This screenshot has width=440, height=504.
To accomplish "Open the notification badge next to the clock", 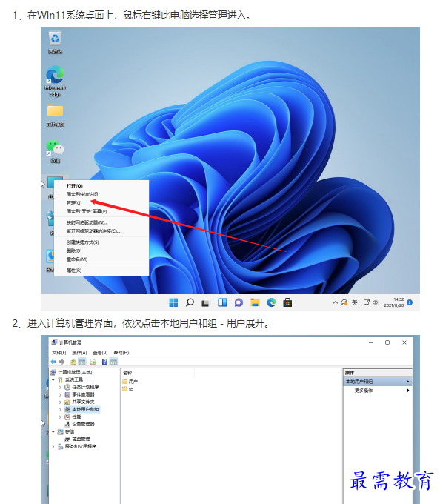I will coord(410,302).
